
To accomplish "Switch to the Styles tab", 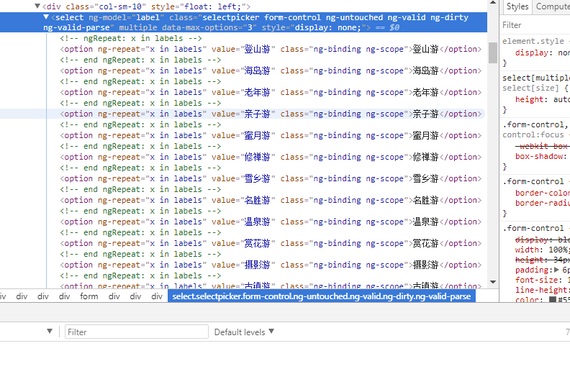I will [x=517, y=6].
